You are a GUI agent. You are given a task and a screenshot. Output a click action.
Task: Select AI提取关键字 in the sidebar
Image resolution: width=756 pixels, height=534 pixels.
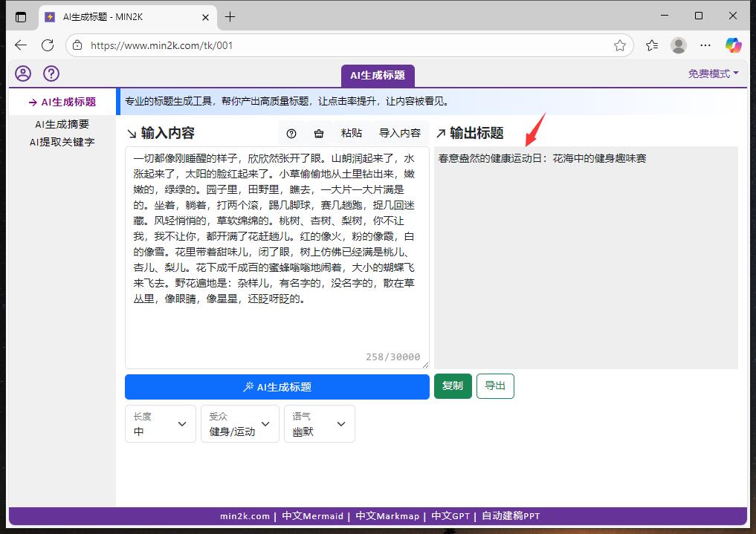[62, 141]
